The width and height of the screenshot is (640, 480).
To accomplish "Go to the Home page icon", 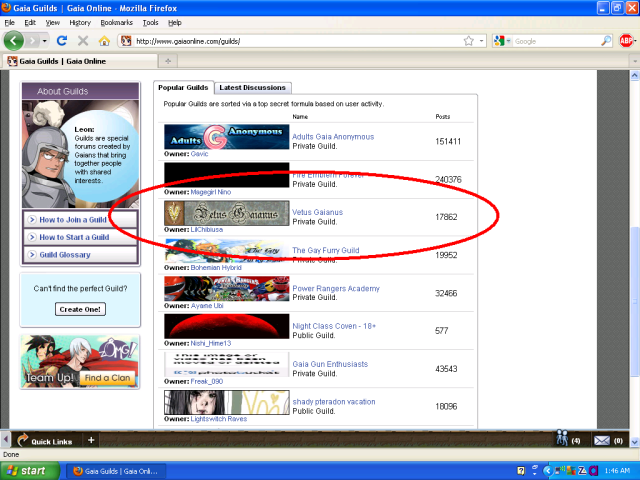I will click(104, 41).
